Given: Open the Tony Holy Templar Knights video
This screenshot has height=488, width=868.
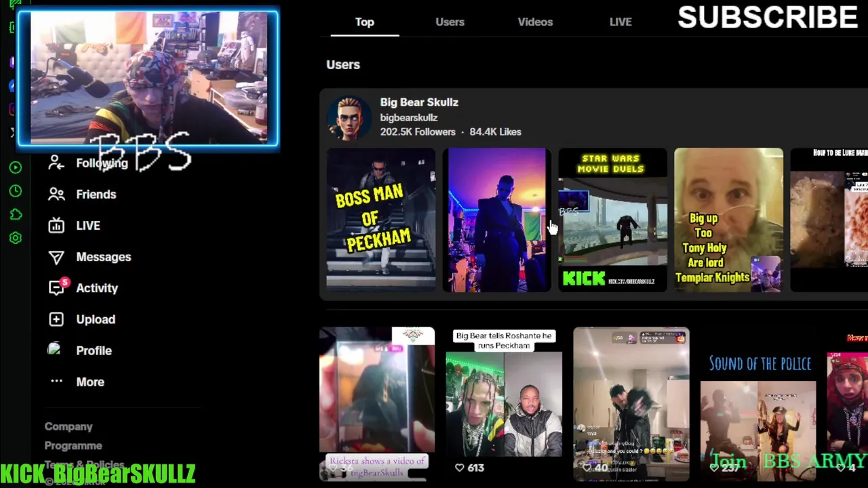Looking at the screenshot, I should [x=729, y=220].
